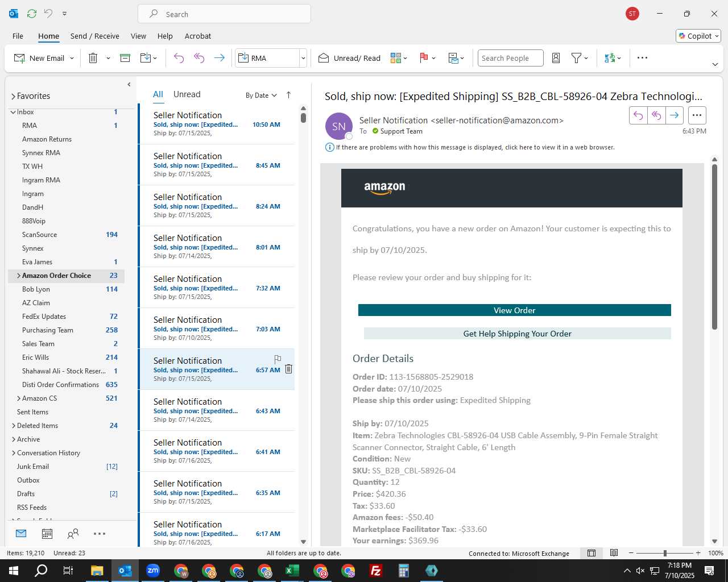
Task: Collapse the Inbox folder tree
Action: coord(13,112)
